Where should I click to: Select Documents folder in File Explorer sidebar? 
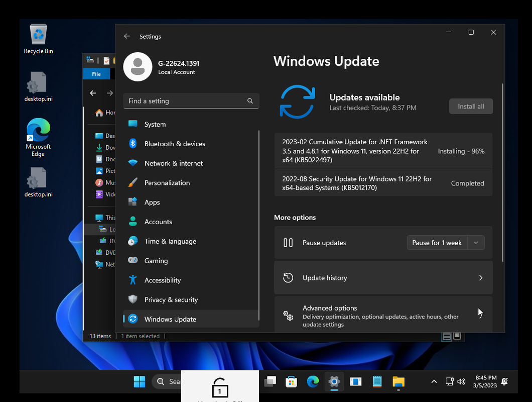point(105,159)
